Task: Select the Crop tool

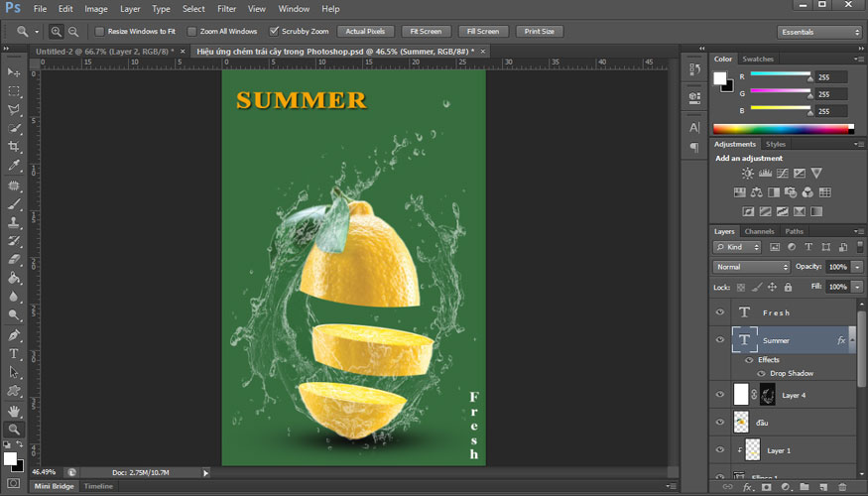Action: pyautogui.click(x=13, y=147)
